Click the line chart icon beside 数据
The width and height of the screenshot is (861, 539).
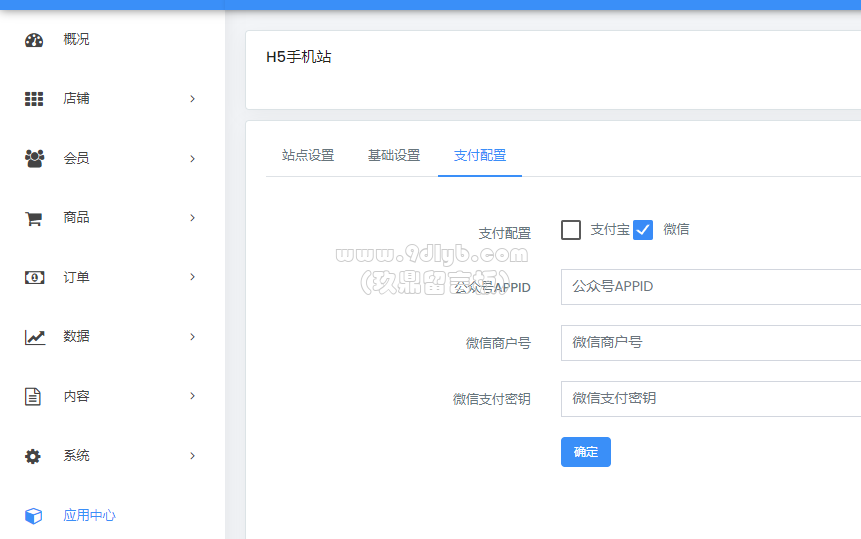click(x=35, y=337)
